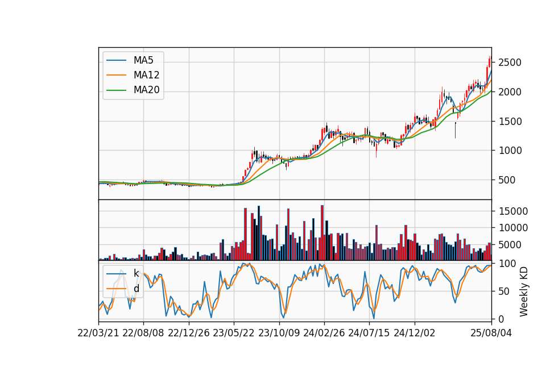Click the 24/02/26 date label
Image resolution: width=546 pixels, height=392 pixels.
click(x=324, y=333)
